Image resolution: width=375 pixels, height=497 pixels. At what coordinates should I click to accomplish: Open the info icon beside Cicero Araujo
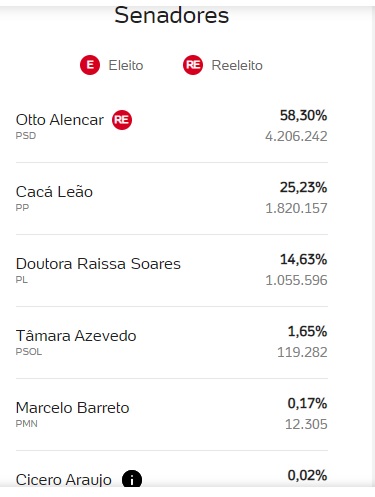click(x=132, y=479)
